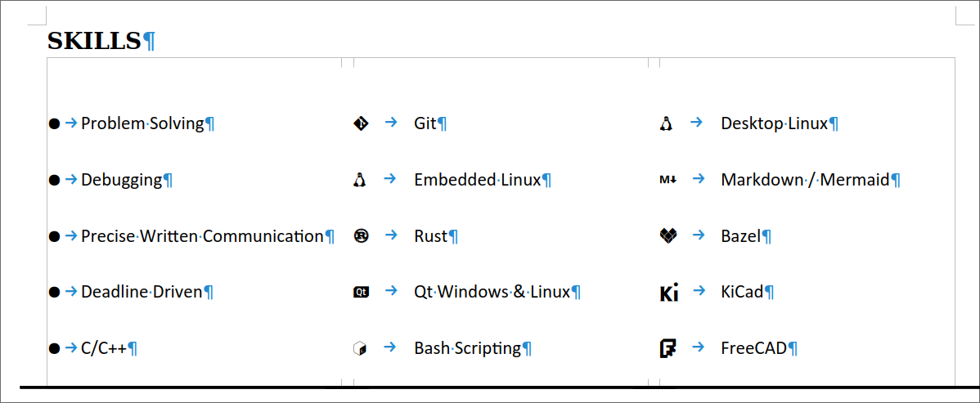Click the bullet before Debugging
This screenshot has height=403, width=980.
(54, 180)
